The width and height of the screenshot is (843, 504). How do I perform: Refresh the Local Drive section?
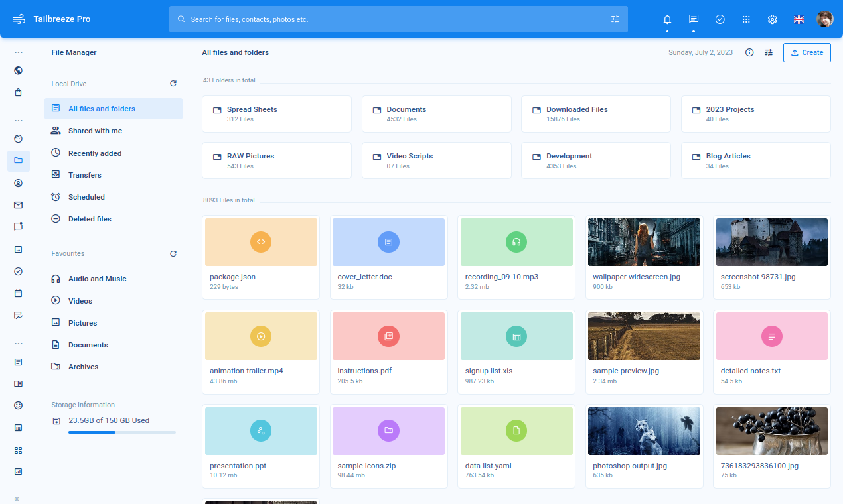[x=173, y=84]
